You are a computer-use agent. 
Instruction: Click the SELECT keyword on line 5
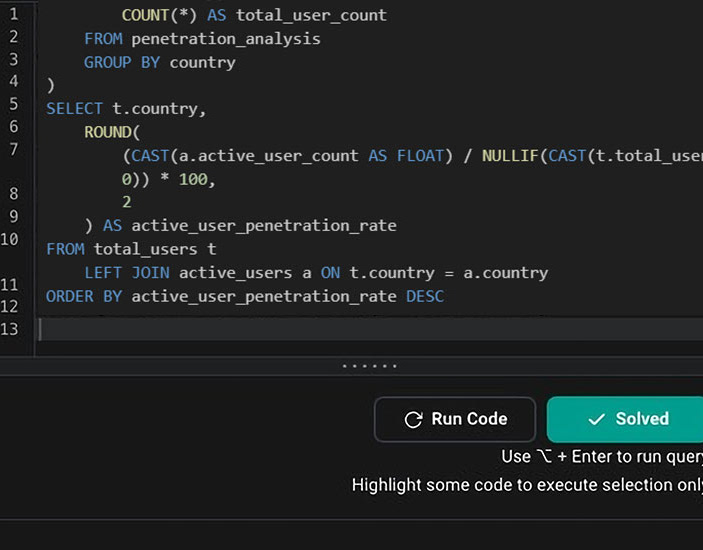click(74, 109)
